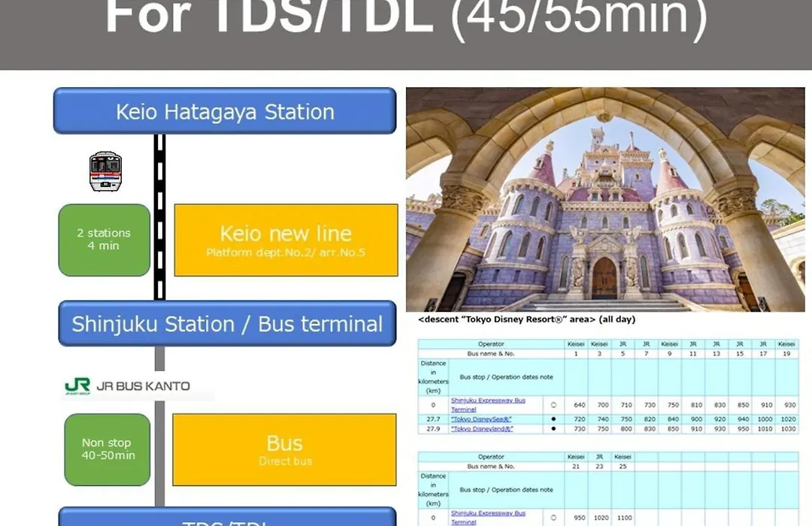Open the second table's Shinjuku Expressway Bus Terminal link
812x526 pixels.
(x=488, y=518)
